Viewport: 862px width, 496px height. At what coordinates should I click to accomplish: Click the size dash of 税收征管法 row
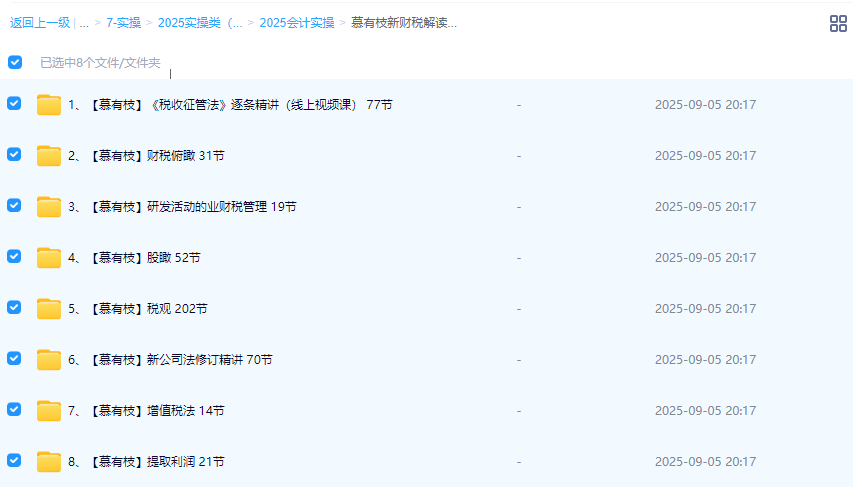point(518,104)
